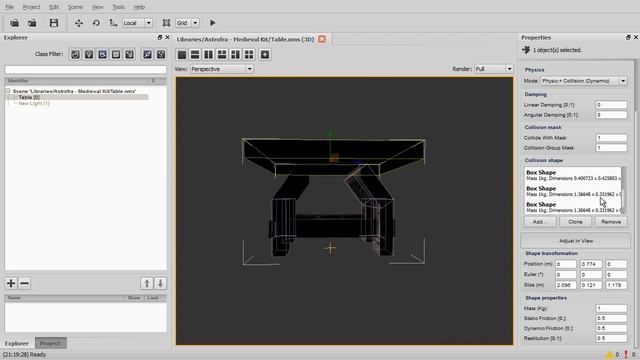The height and width of the screenshot is (360, 640).
Task: Toggle the first Class Filter icon
Action: click(75, 54)
